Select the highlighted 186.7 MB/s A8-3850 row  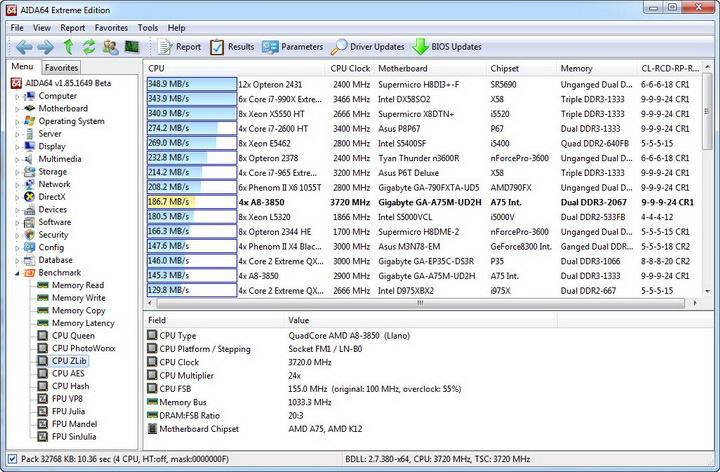coord(422,202)
